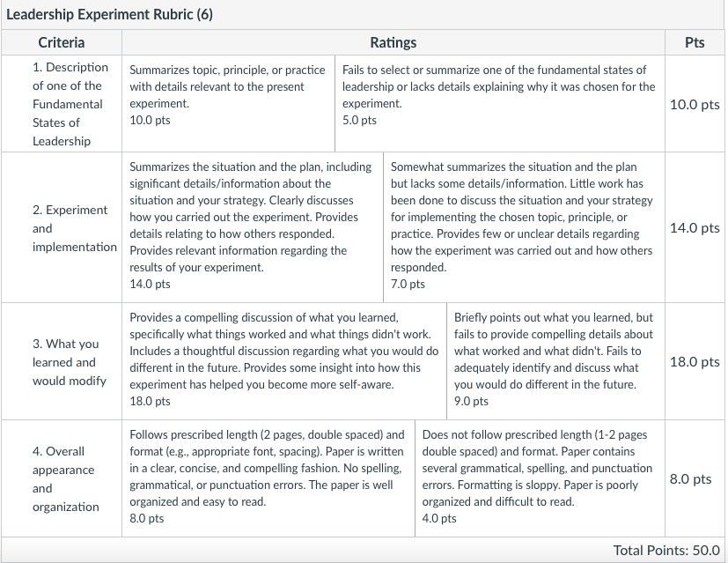Screen dimensions: 728x563
Task: Choose the 10.0 pts rating for Description criterion
Action: (228, 104)
